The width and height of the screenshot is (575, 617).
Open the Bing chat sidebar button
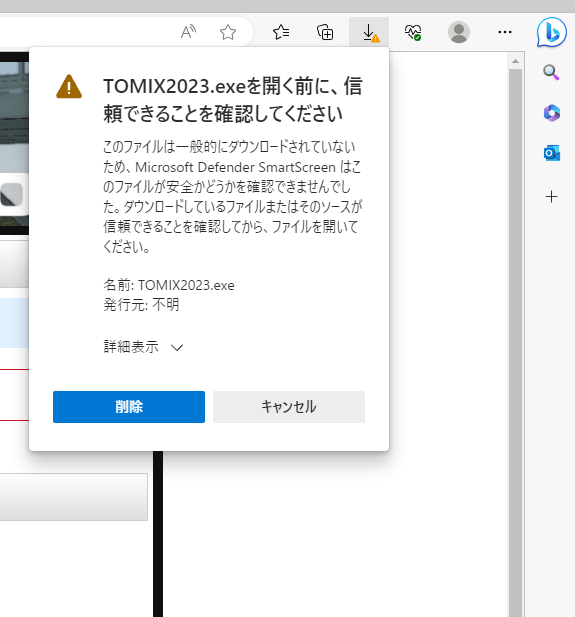[x=552, y=32]
